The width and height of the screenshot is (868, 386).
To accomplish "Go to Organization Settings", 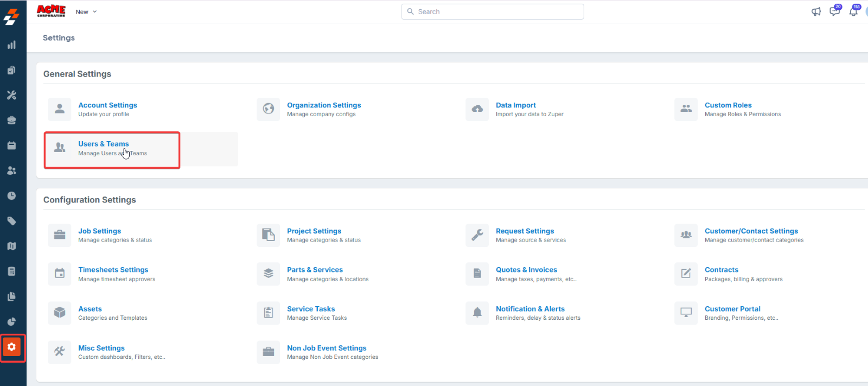I will (324, 105).
